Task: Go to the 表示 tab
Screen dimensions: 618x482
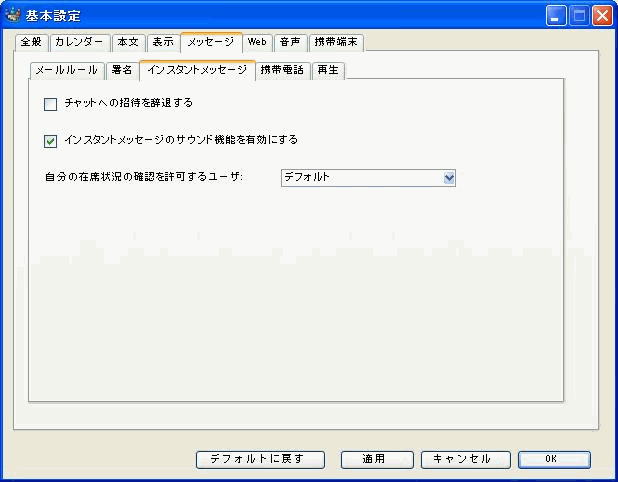Action: [x=163, y=42]
